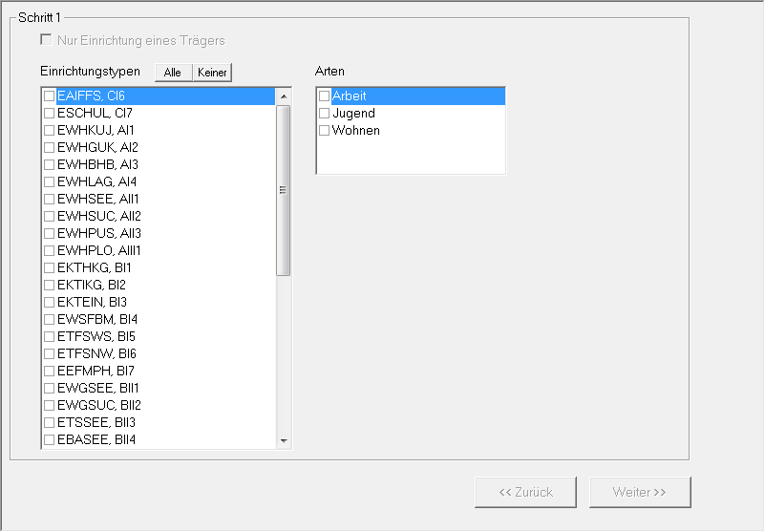Click the Alle button

tap(173, 73)
